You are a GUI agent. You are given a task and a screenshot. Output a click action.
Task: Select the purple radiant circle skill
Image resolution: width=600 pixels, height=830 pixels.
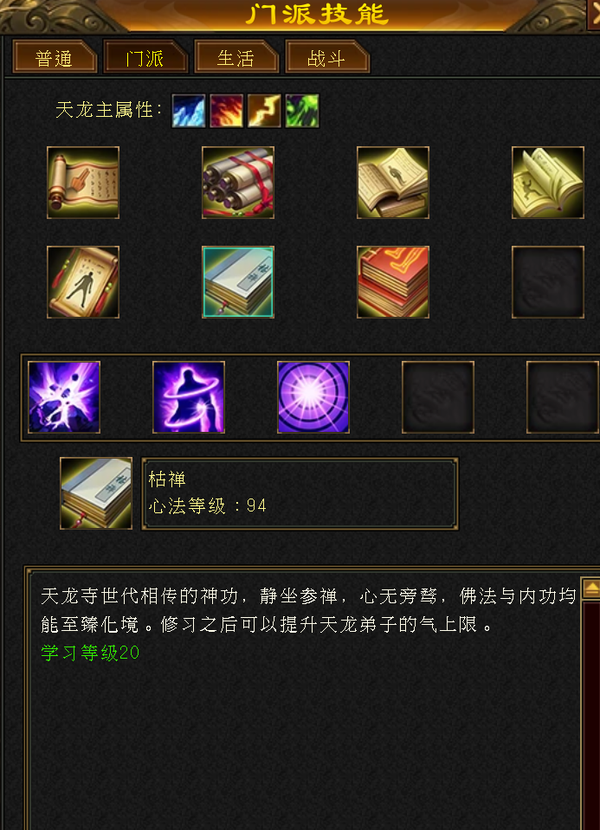pyautogui.click(x=314, y=397)
